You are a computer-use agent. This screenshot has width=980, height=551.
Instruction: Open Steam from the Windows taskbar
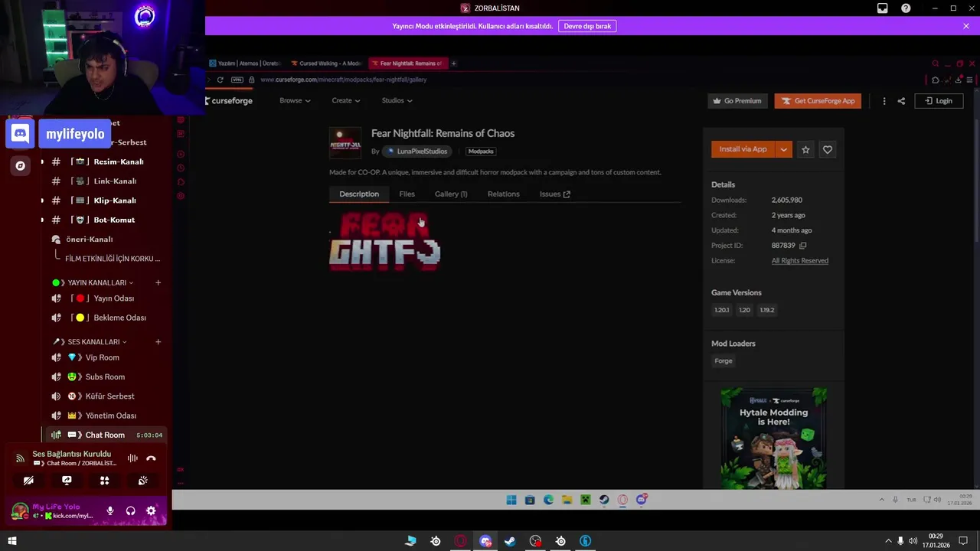510,541
